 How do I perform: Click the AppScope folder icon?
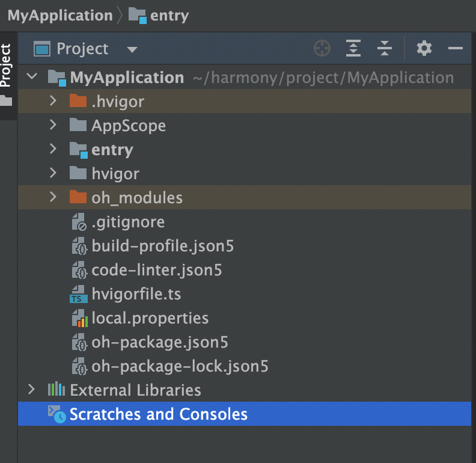78,124
